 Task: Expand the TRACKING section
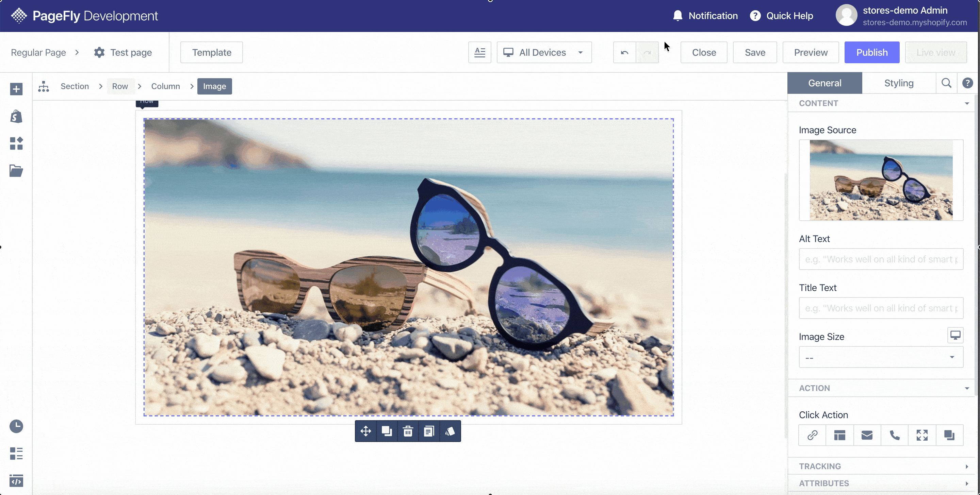[881, 466]
